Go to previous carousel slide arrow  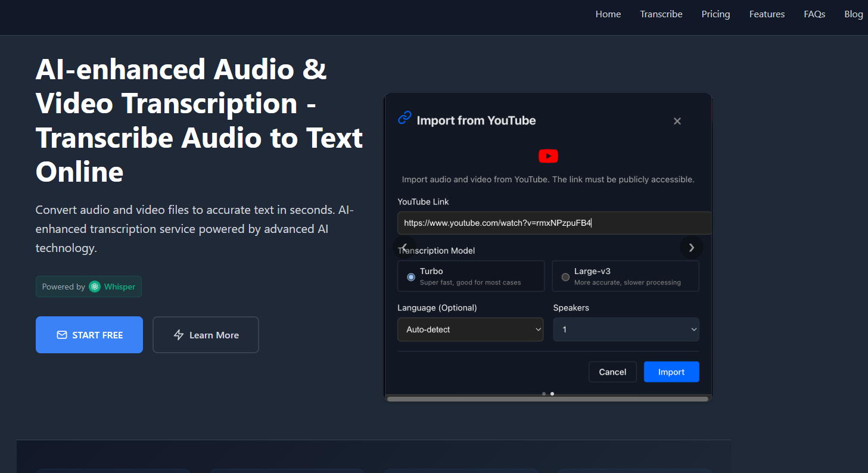(x=405, y=247)
